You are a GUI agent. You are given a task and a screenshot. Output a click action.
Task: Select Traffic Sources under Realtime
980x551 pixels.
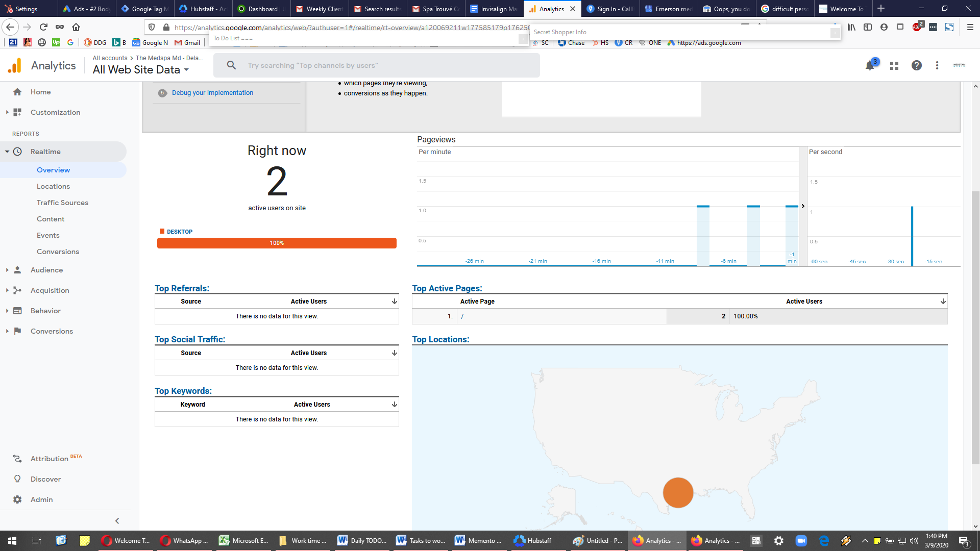coord(62,203)
